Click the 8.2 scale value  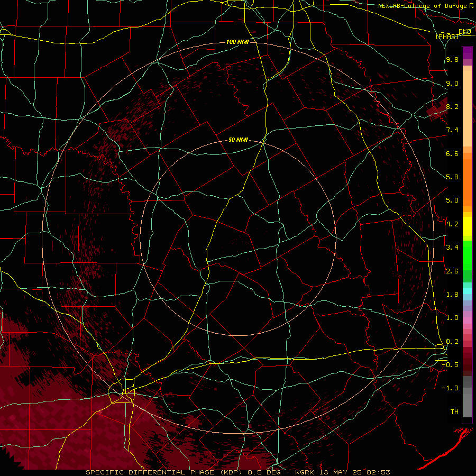(x=452, y=106)
